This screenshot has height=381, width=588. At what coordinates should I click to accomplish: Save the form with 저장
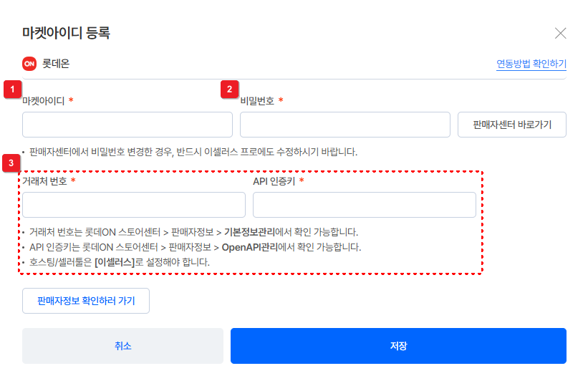pyautogui.click(x=398, y=346)
